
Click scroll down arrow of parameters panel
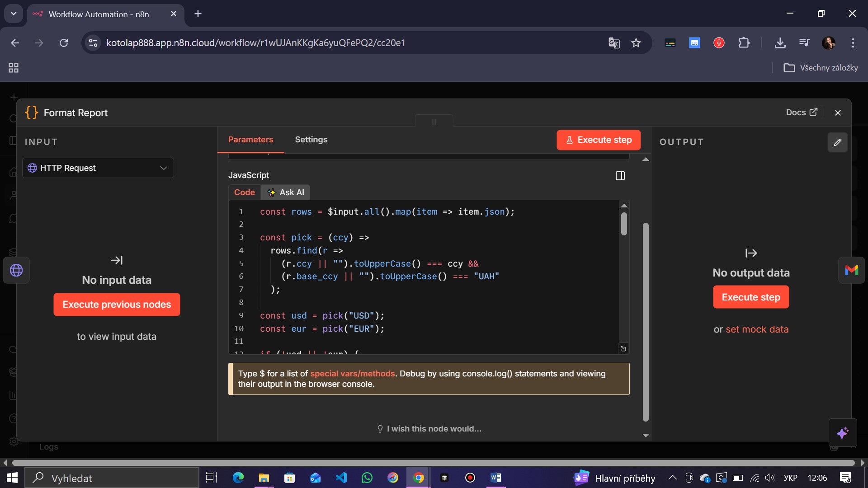click(646, 436)
